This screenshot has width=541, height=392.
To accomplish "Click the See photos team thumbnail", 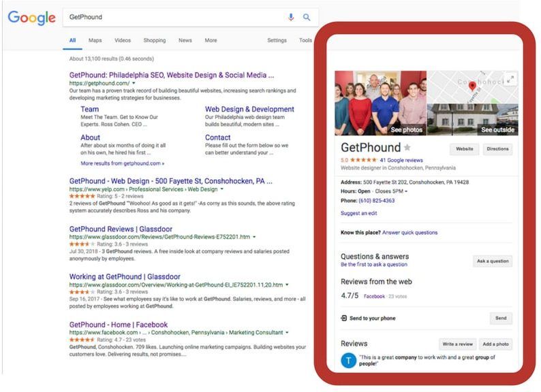I will point(381,103).
